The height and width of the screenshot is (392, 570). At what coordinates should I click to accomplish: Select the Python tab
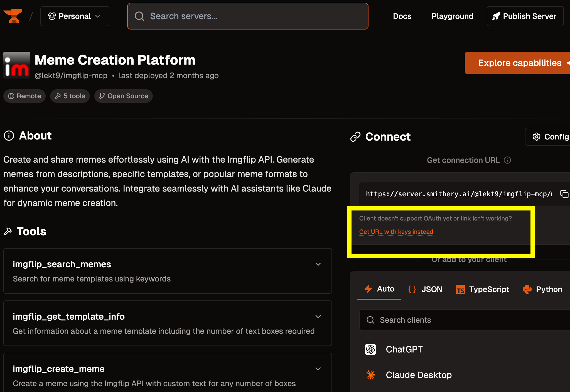tap(542, 289)
